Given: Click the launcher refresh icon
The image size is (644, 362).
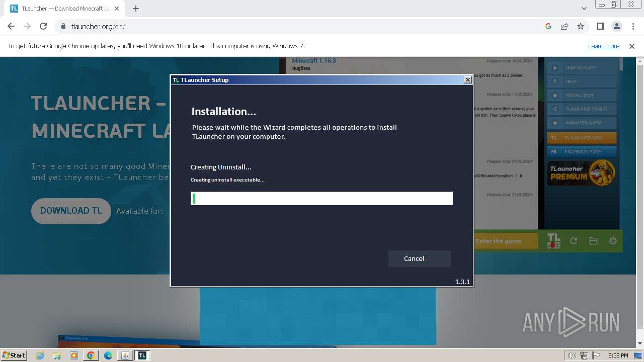Looking at the screenshot, I should pos(574,241).
